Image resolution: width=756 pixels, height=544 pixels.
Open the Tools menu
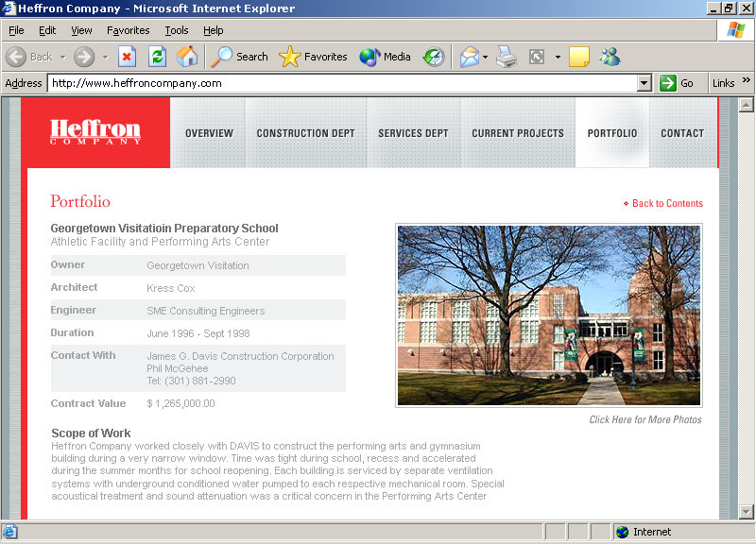[177, 30]
